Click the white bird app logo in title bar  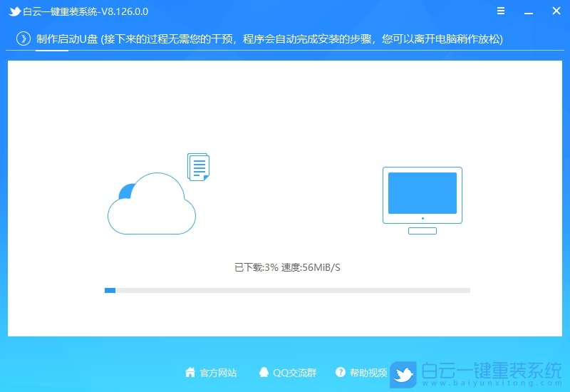[x=14, y=11]
